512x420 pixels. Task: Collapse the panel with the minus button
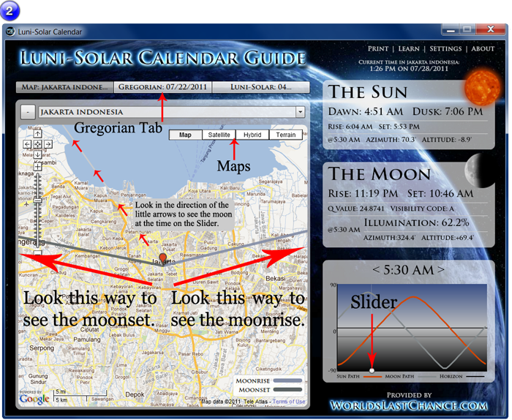28,112
